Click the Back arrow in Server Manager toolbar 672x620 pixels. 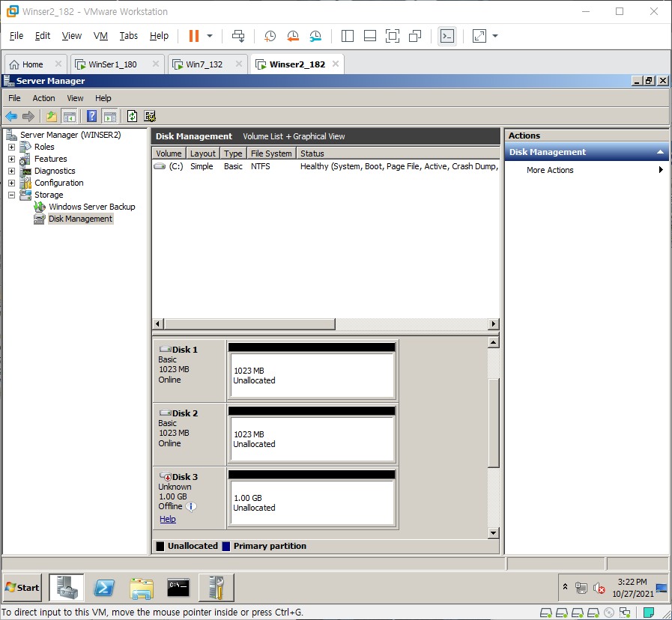click(x=11, y=116)
